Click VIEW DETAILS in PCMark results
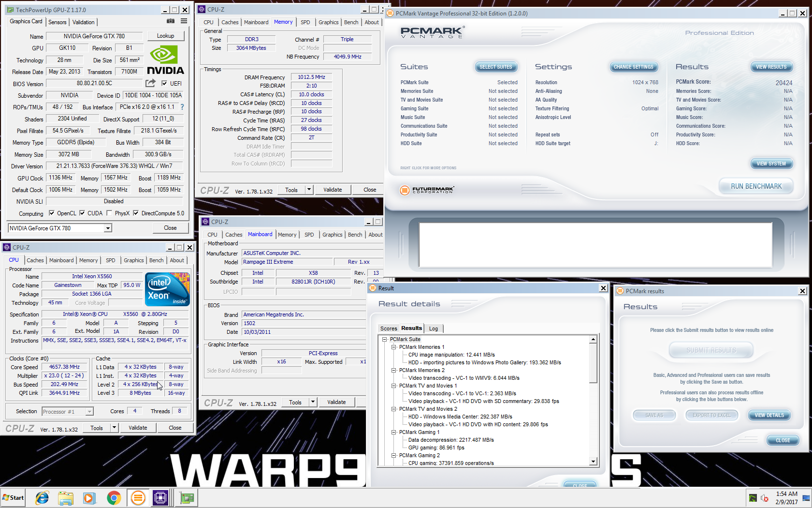Screen dimensions: 812x508 tap(769, 415)
